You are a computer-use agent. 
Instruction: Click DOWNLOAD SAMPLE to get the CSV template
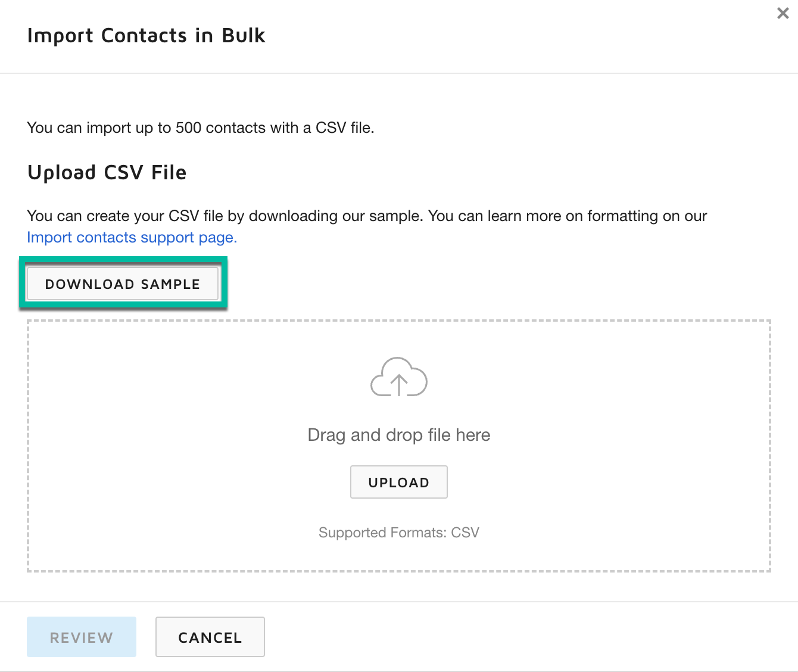[123, 284]
